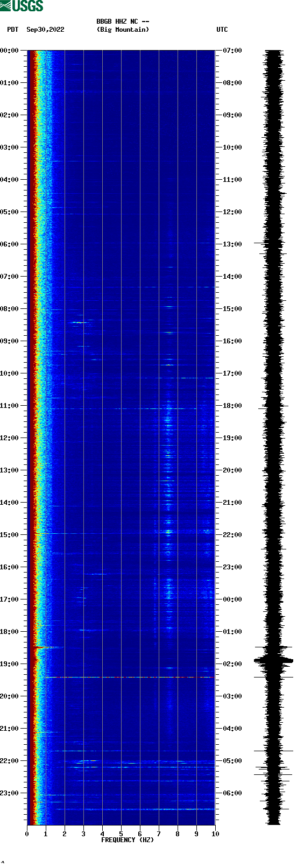297x868 pixels.
Task: Click the 18:00 PDT time label
Action: (x=9, y=632)
